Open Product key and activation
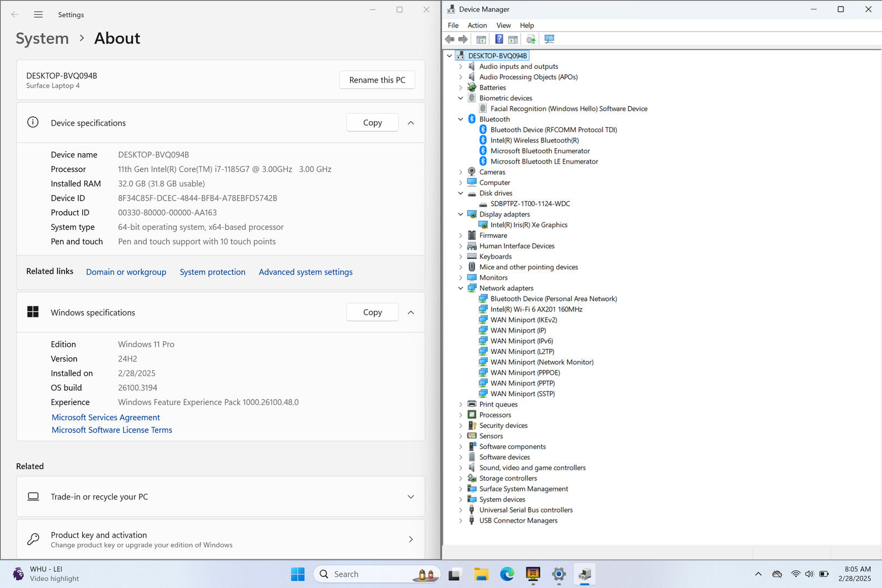Screen dimensions: 882x588 pos(220,540)
